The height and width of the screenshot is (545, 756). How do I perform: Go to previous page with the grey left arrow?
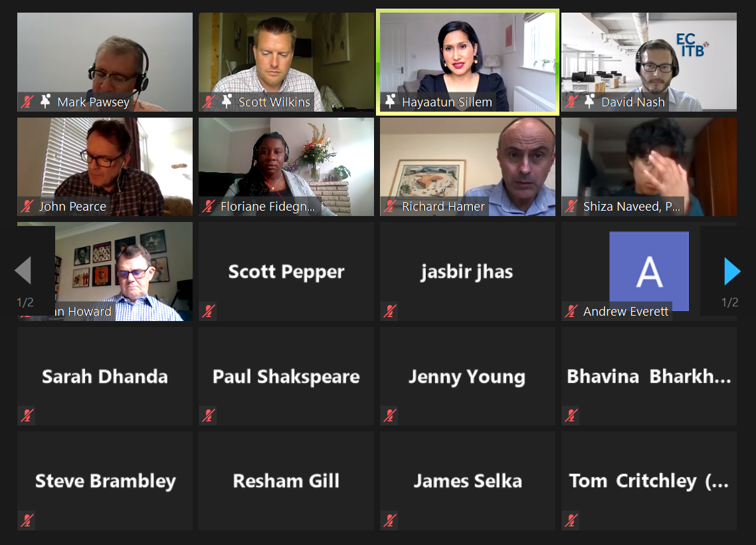coord(23,271)
